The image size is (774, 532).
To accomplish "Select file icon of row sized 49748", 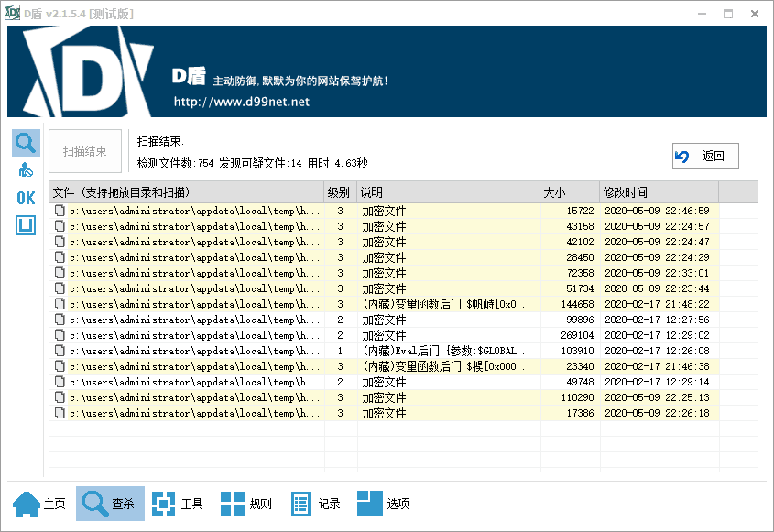I will tap(60, 382).
